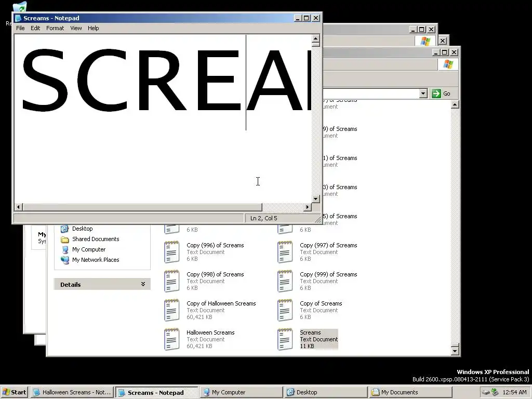Click Explorer window scroll up arrow
532x399 pixels.
[x=455, y=104]
